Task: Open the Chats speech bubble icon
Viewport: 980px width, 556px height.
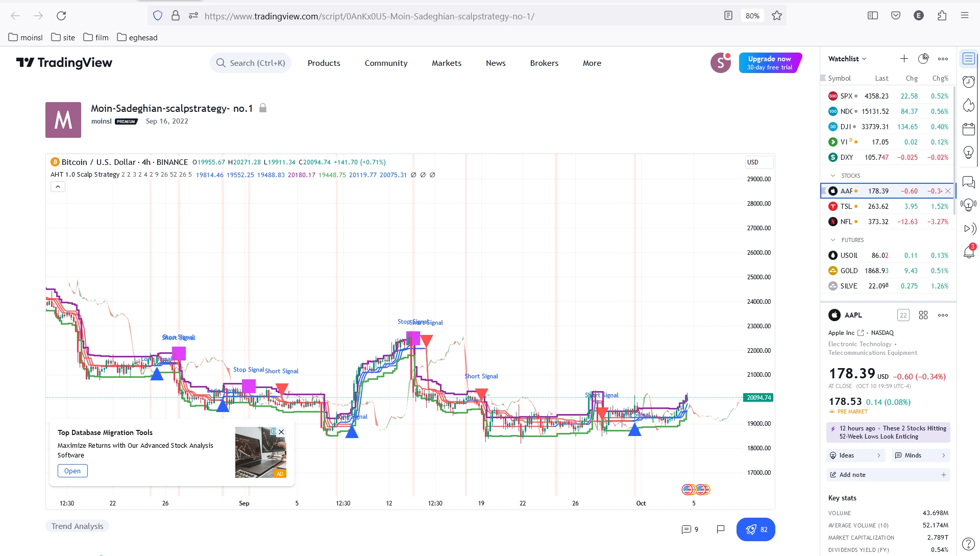Action: click(968, 182)
